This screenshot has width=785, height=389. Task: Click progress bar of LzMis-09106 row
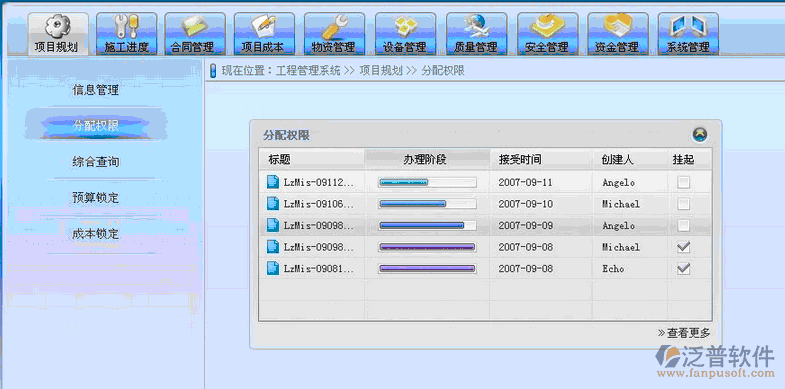(427, 204)
